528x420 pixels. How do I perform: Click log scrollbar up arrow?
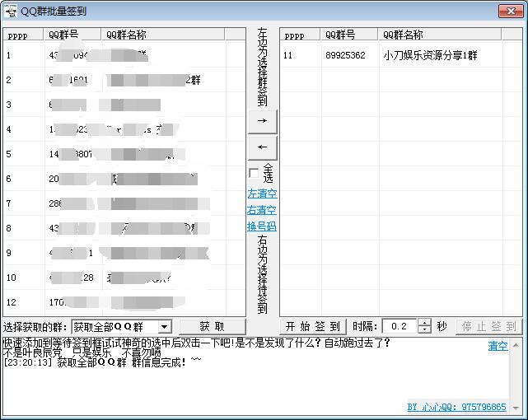click(516, 345)
